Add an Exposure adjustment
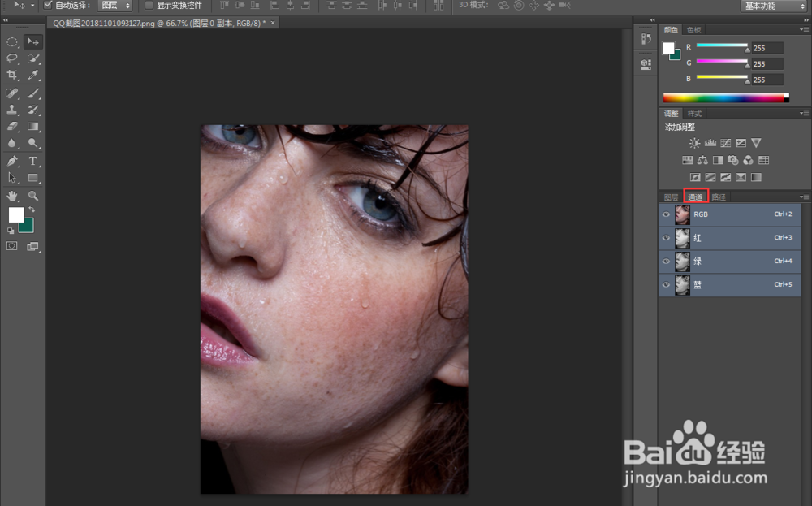Image resolution: width=812 pixels, height=506 pixels. pos(741,143)
